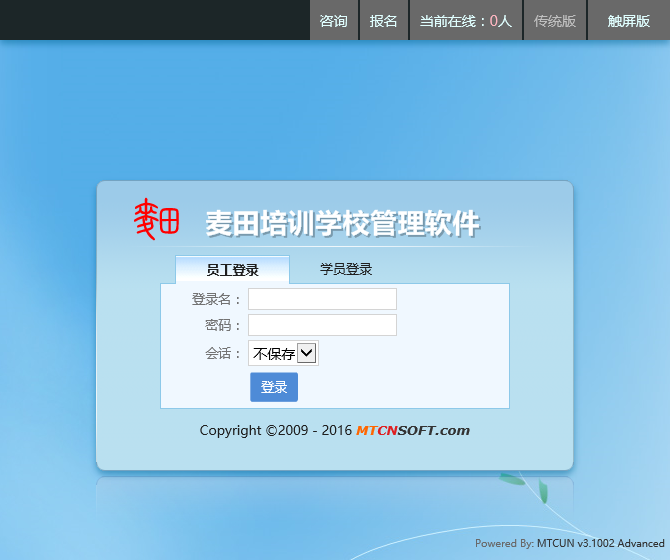The image size is (670, 560).
Task: Select the 员工登录 tab
Action: (232, 270)
